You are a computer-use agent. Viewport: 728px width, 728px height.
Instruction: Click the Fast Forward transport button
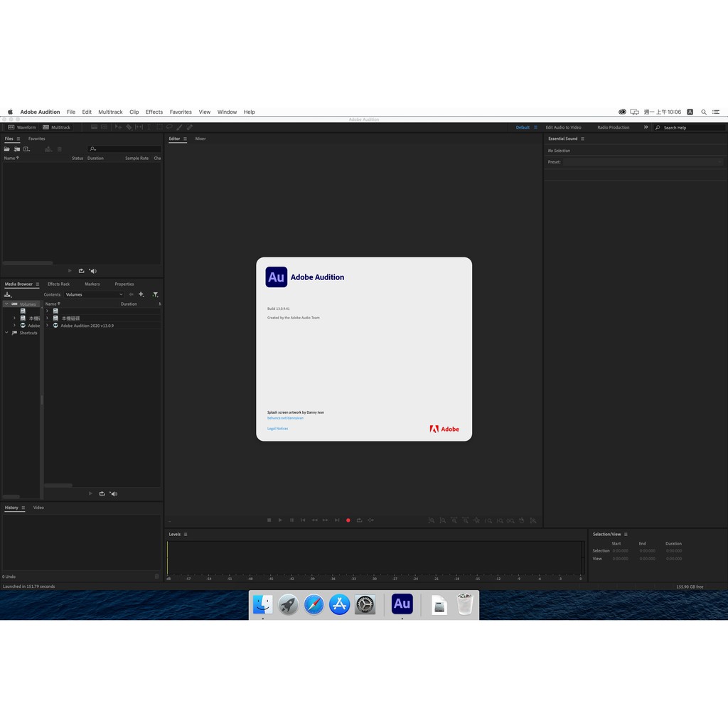pyautogui.click(x=326, y=520)
